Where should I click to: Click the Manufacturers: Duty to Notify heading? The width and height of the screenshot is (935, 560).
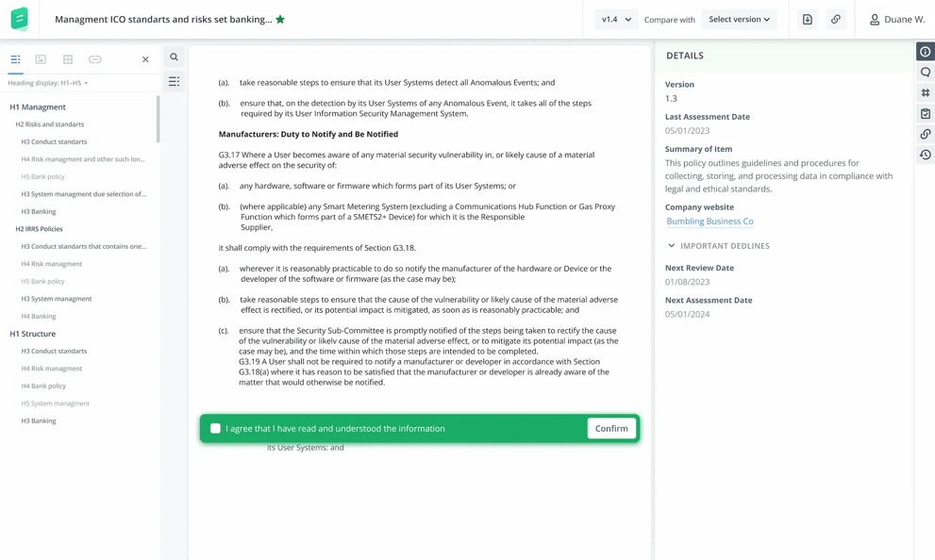pos(309,134)
